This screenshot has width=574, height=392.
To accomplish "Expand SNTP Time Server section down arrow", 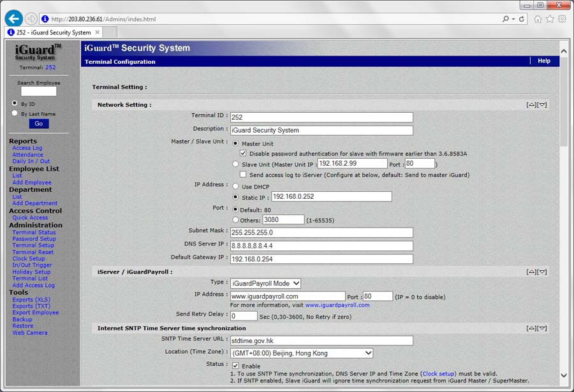I will 542,328.
